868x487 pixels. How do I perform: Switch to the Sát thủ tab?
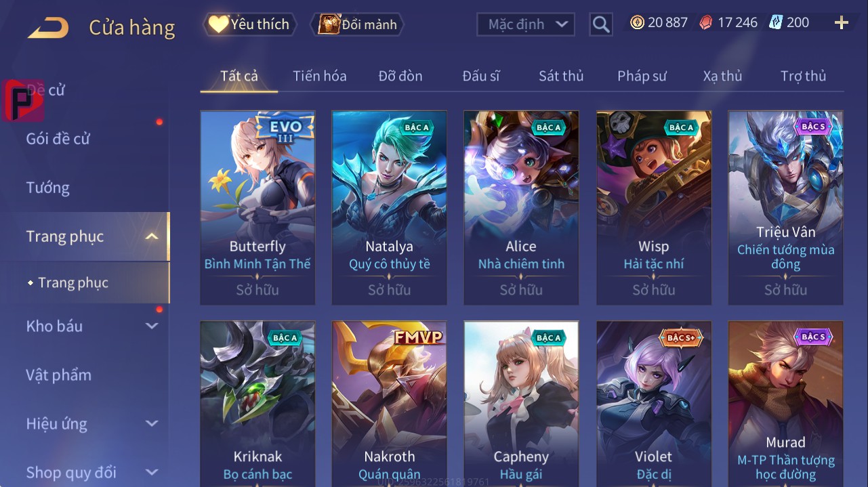561,76
